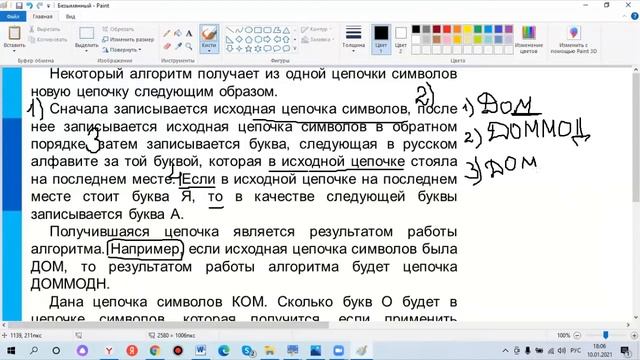Select the Eraser tool
This screenshot has height=360, width=640.
[x=167, y=47]
